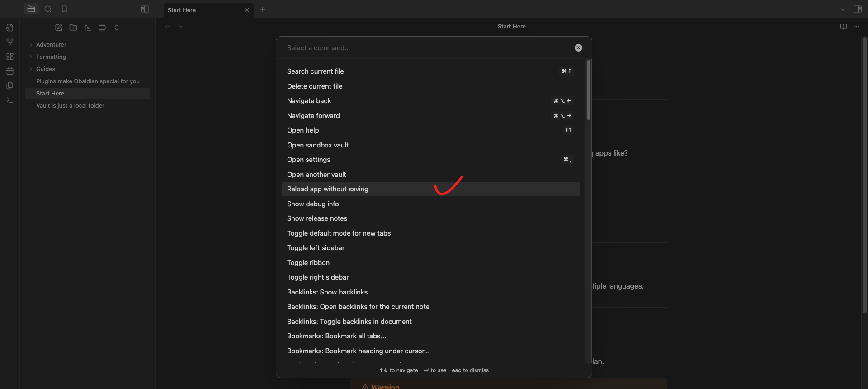Select the Open sandbox vault command
Screen dimensions: 868x389
[430, 145]
